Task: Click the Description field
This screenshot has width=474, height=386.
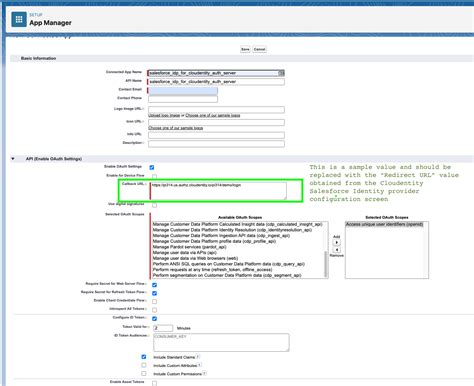Action: click(216, 144)
